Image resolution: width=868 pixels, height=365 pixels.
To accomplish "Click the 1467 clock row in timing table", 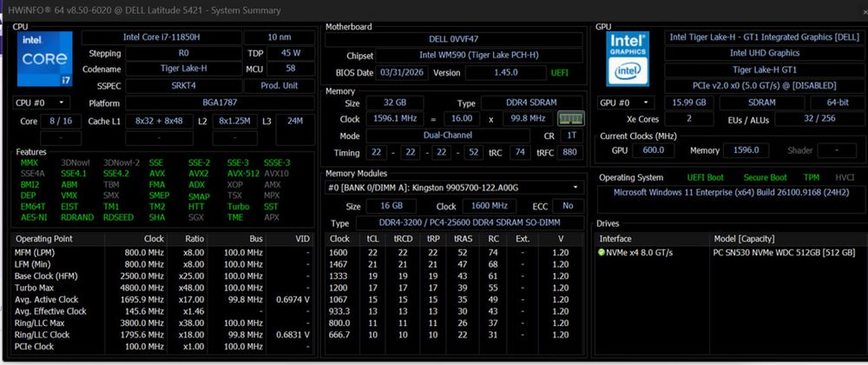I will click(x=454, y=264).
